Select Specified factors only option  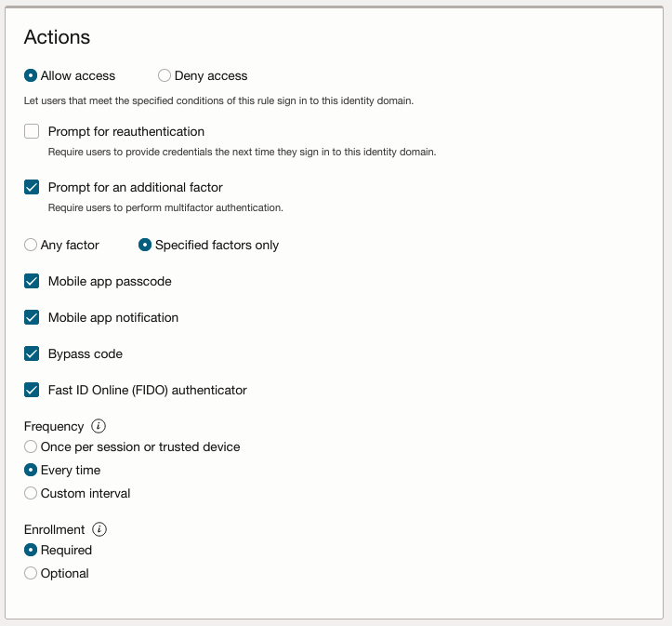point(145,245)
